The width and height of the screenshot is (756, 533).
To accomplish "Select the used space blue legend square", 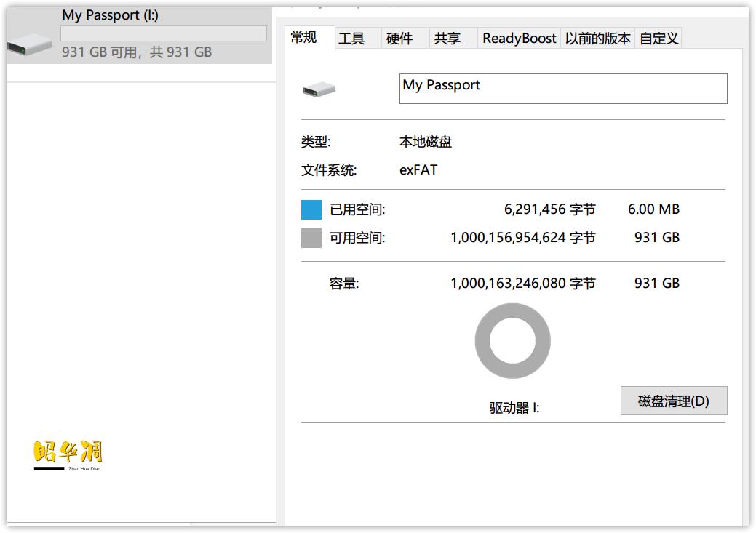I will pos(313,209).
